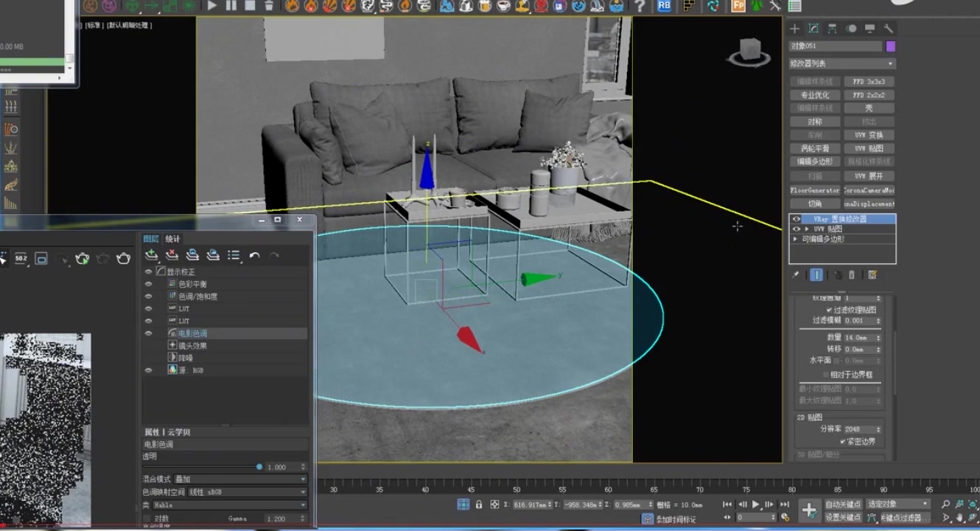Image resolution: width=980 pixels, height=531 pixels.
Task: Click the teapot render icon in frame buffer
Action: [123, 258]
